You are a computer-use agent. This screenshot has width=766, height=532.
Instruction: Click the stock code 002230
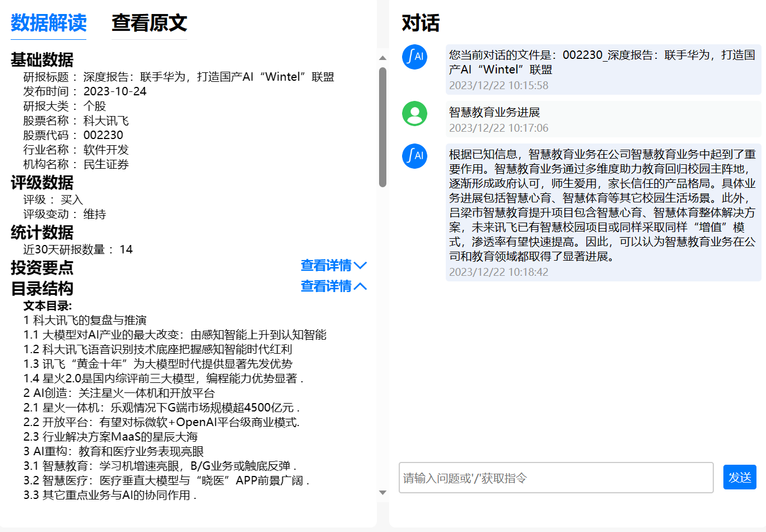(103, 135)
